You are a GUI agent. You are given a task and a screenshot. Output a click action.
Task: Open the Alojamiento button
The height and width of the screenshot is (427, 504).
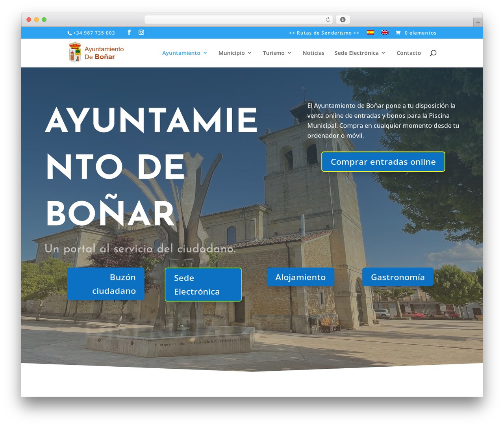[x=300, y=277]
